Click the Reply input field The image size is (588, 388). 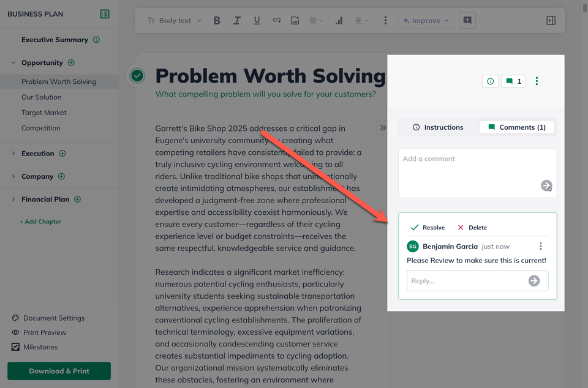(477, 281)
